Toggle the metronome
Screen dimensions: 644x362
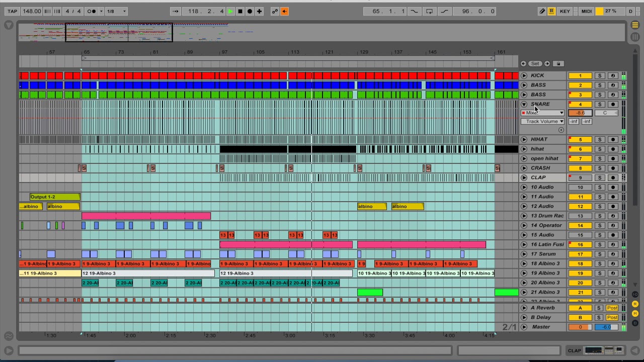pyautogui.click(x=92, y=11)
